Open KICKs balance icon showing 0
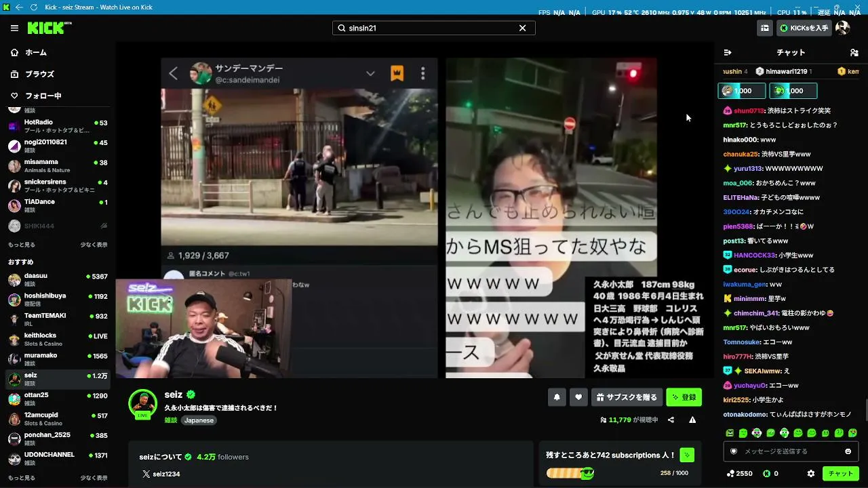This screenshot has width=868, height=488. 766,474
